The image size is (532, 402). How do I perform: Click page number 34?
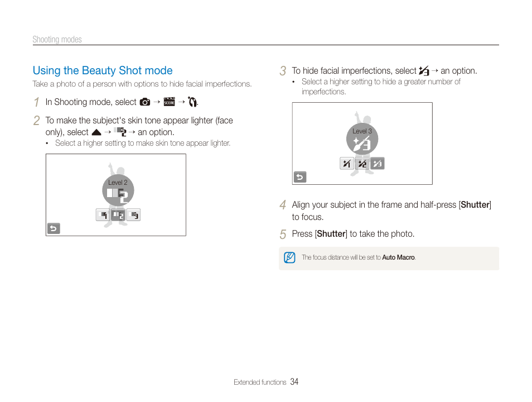[294, 382]
